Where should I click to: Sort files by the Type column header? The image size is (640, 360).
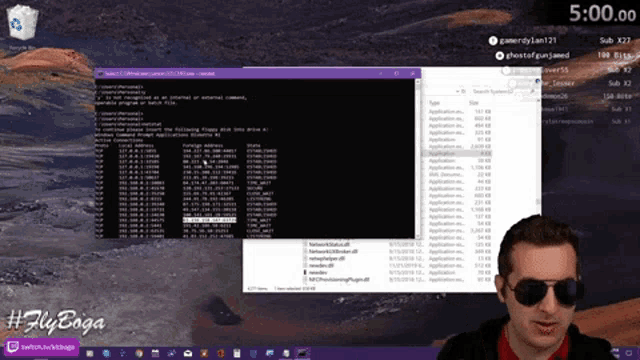434,103
